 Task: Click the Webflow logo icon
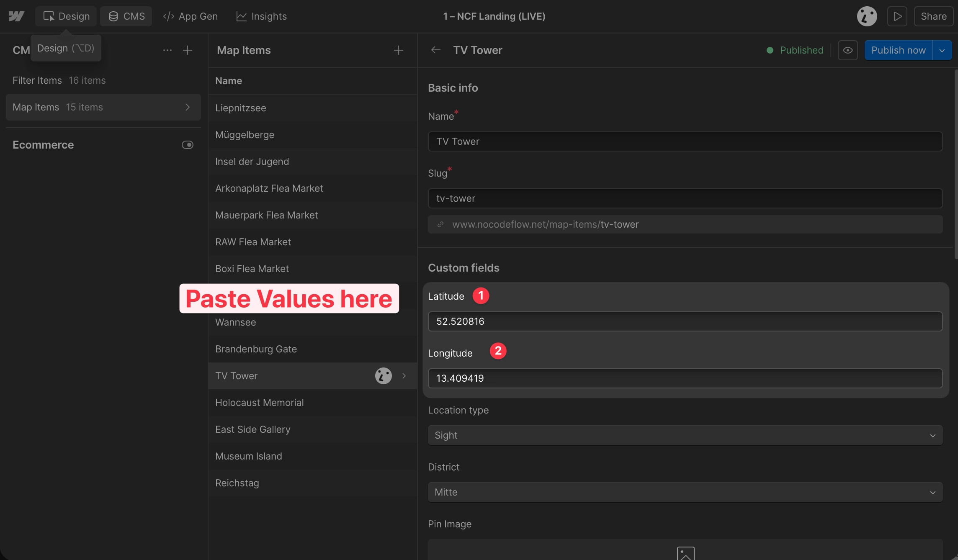16,16
